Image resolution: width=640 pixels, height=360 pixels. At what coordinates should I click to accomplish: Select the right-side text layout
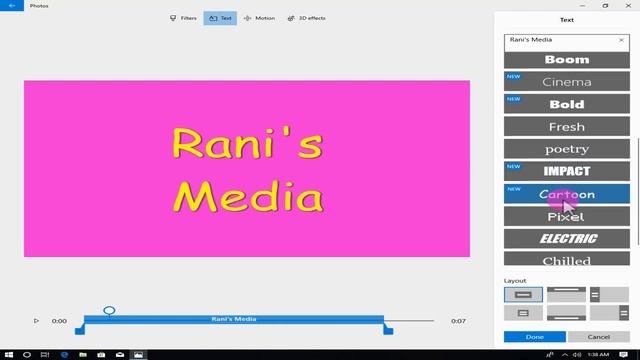609,313
